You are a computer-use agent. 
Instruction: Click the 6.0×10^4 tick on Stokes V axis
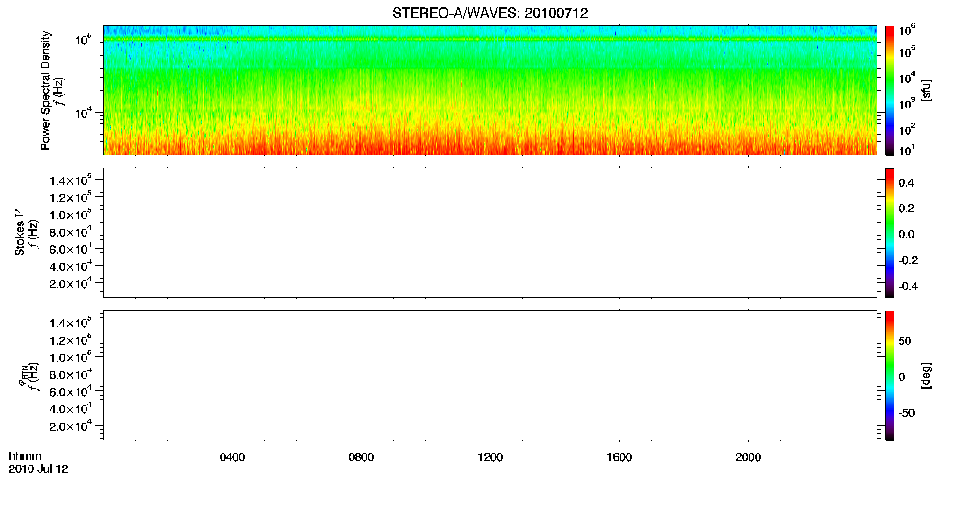(70, 249)
